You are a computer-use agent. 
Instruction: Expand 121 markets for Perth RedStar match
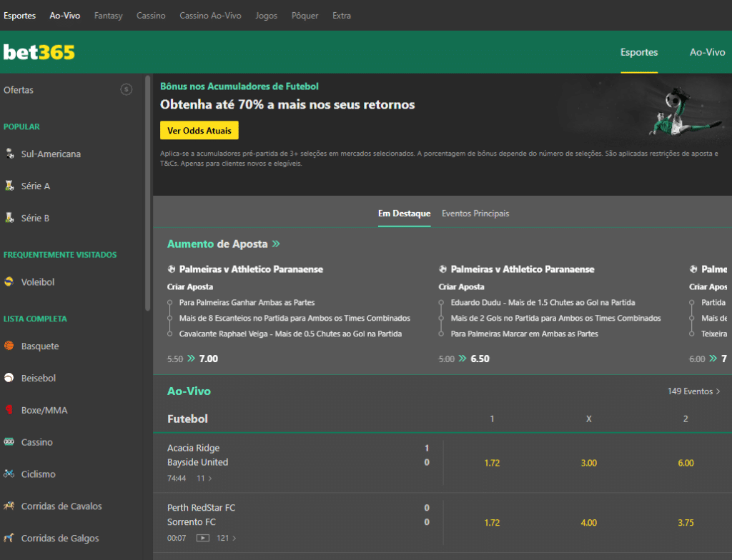coord(227,538)
